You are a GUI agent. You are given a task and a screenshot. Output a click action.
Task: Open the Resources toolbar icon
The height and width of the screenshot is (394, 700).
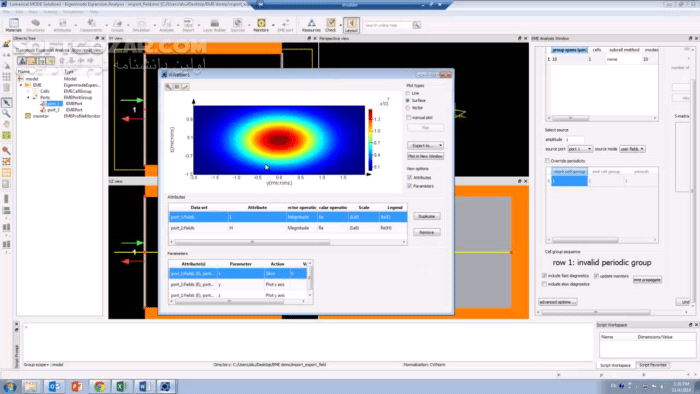(x=311, y=25)
